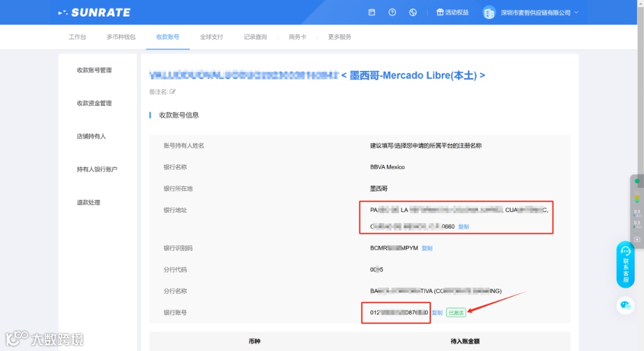Open 活动权益 gift link
Image resolution: width=644 pixels, height=351 pixels.
452,13
